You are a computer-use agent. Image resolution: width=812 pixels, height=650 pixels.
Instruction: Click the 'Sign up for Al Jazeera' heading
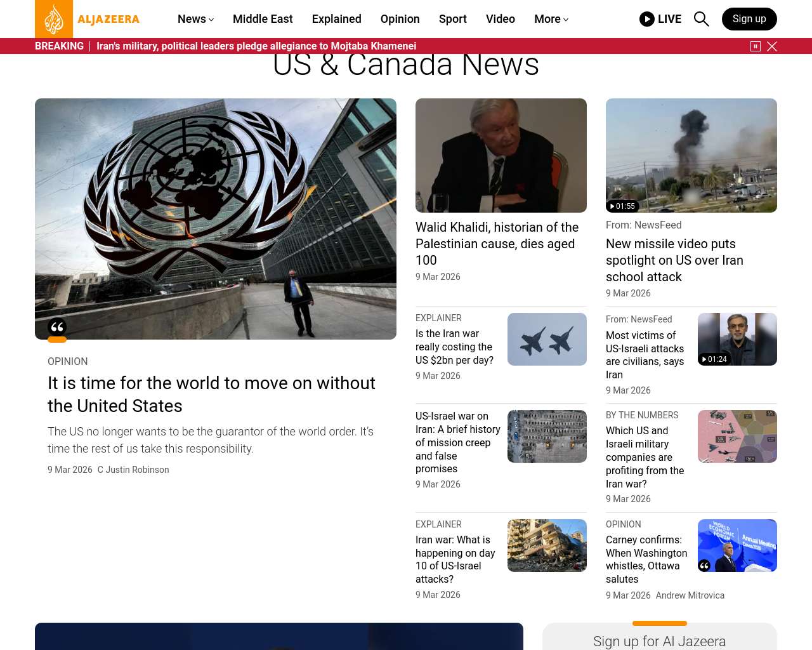[x=660, y=642]
